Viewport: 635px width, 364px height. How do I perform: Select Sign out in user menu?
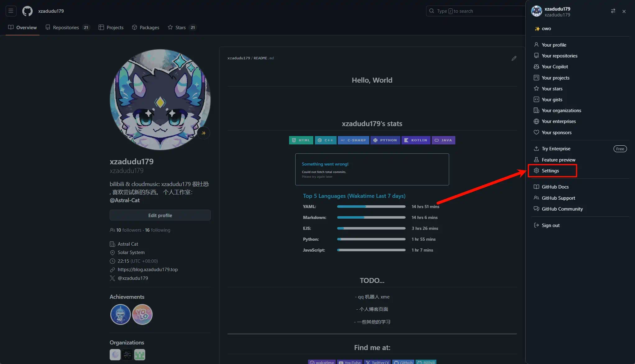tap(550, 225)
